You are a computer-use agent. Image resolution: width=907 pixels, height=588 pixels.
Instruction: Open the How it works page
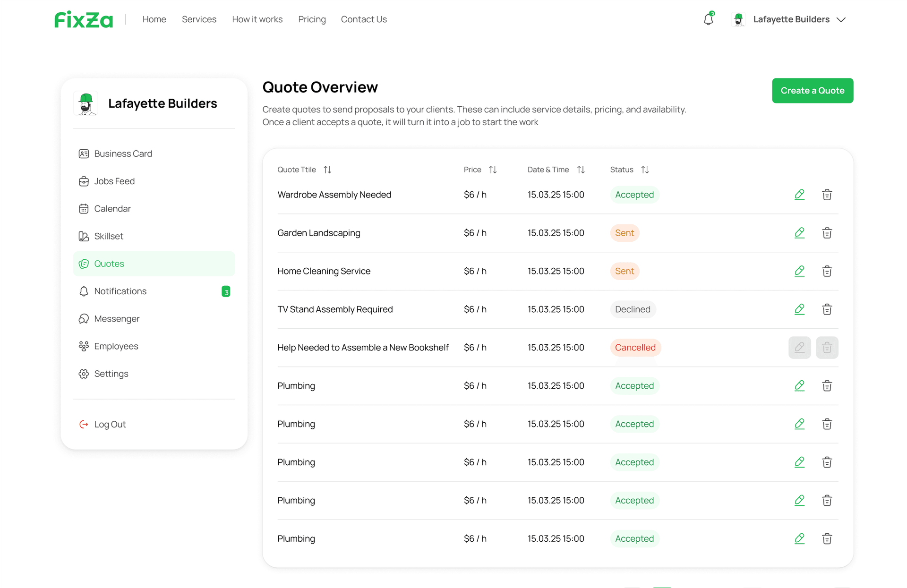257,19
